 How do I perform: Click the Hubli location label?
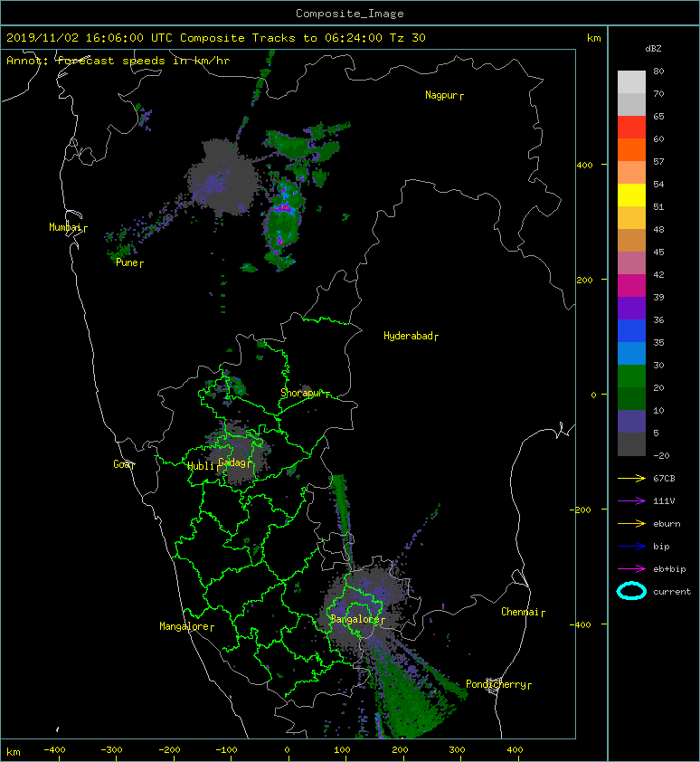tap(201, 466)
